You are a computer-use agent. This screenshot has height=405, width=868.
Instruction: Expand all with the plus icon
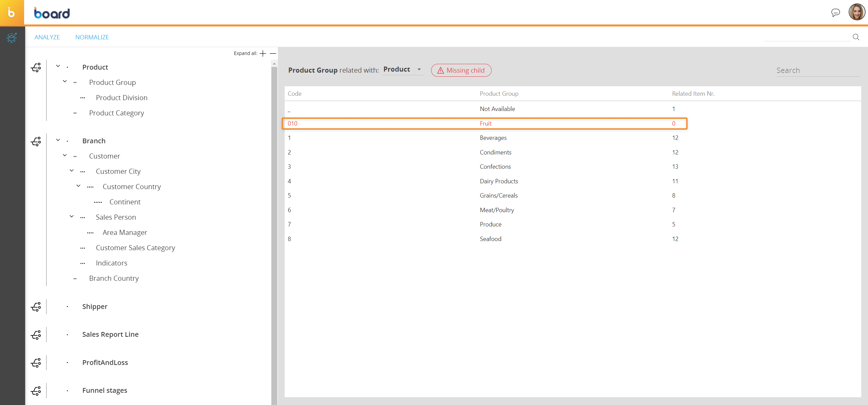click(x=263, y=53)
